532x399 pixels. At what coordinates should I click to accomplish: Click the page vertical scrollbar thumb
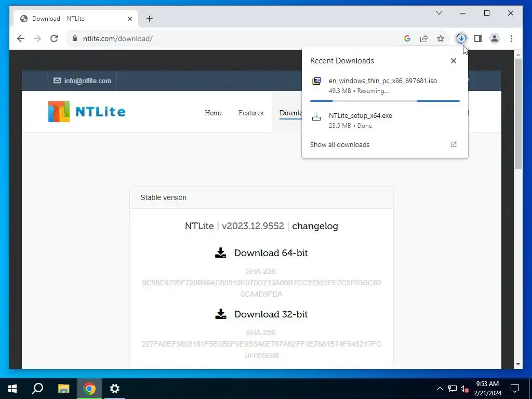pos(518,114)
